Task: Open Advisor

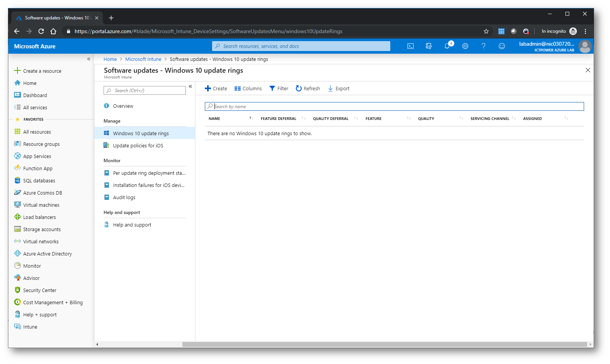Action: [x=27, y=278]
